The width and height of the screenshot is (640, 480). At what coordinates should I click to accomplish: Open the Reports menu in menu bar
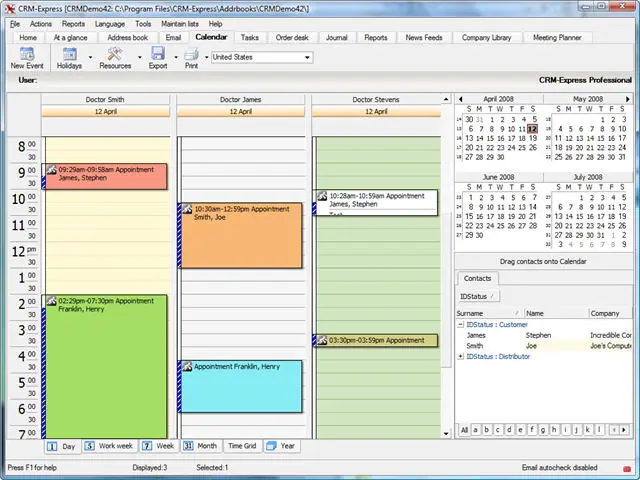tap(73, 24)
